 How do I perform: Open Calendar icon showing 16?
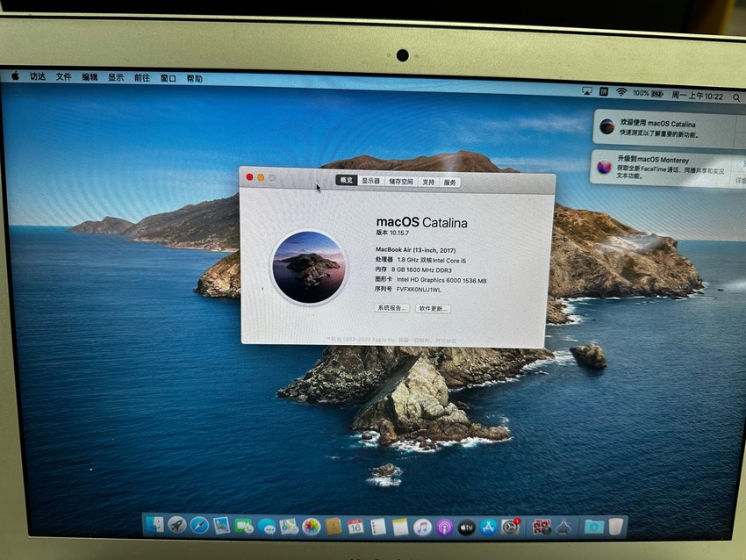[x=355, y=527]
